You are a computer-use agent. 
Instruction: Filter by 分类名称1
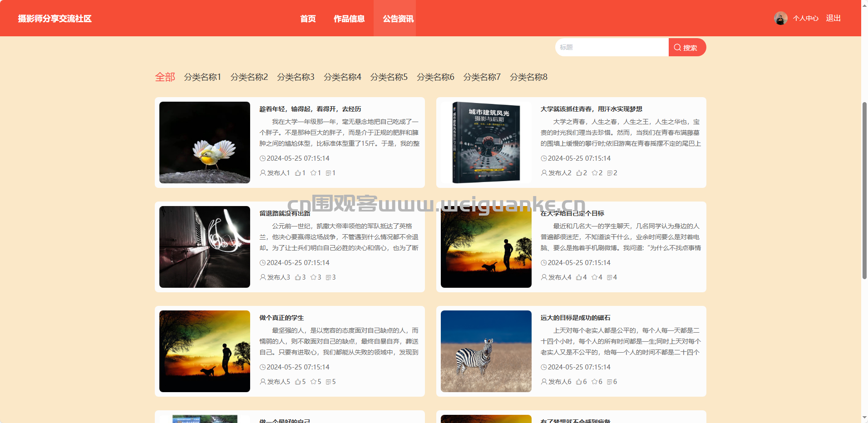pyautogui.click(x=202, y=77)
